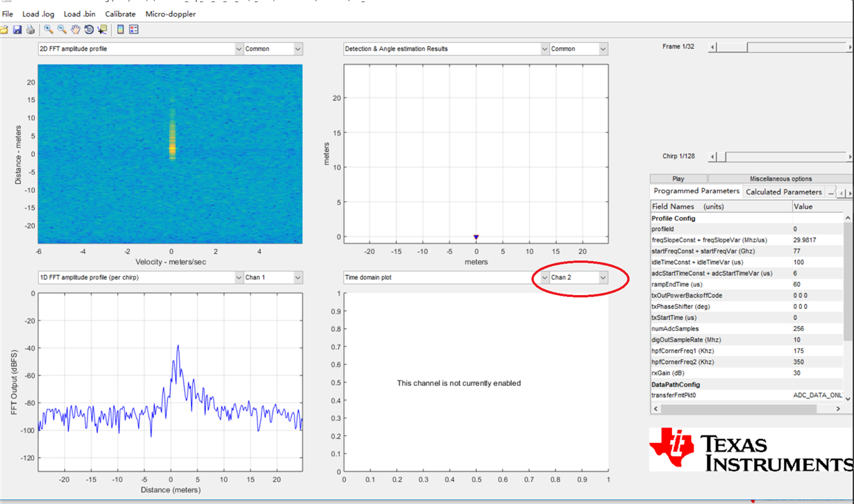Activate the Zoom In magnifier tool

[49, 30]
